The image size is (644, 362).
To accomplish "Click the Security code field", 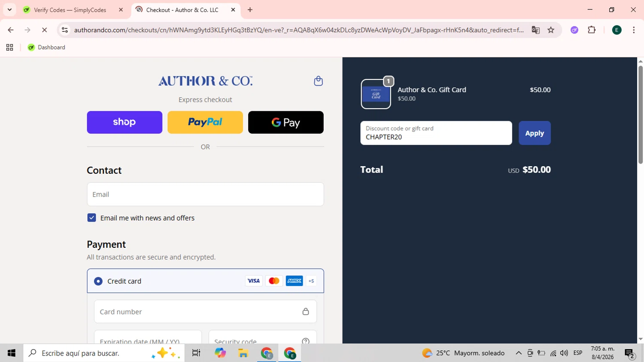I will click(263, 337).
